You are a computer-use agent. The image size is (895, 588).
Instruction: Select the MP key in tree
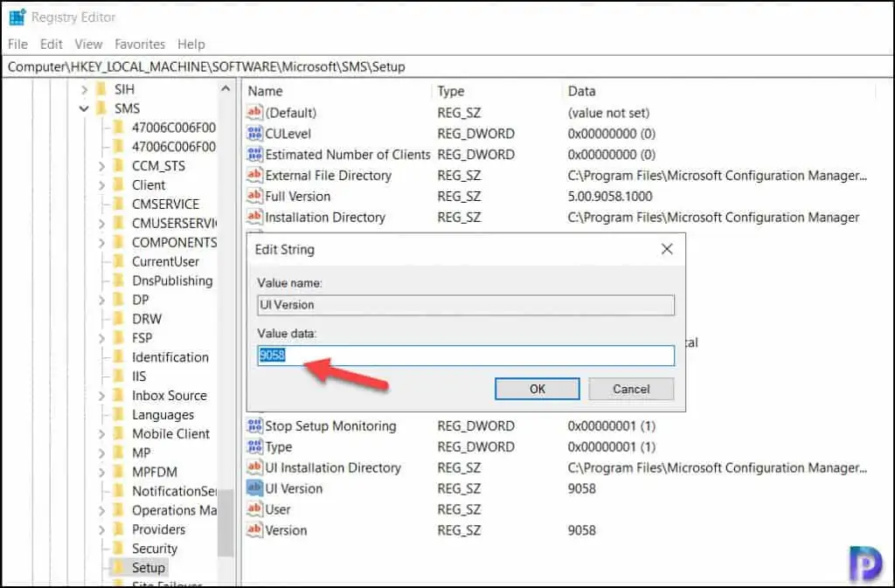point(141,453)
